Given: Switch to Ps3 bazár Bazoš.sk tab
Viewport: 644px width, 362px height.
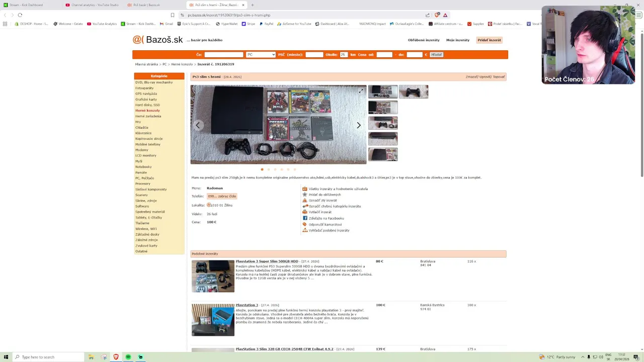Looking at the screenshot, I should [x=153, y=5].
